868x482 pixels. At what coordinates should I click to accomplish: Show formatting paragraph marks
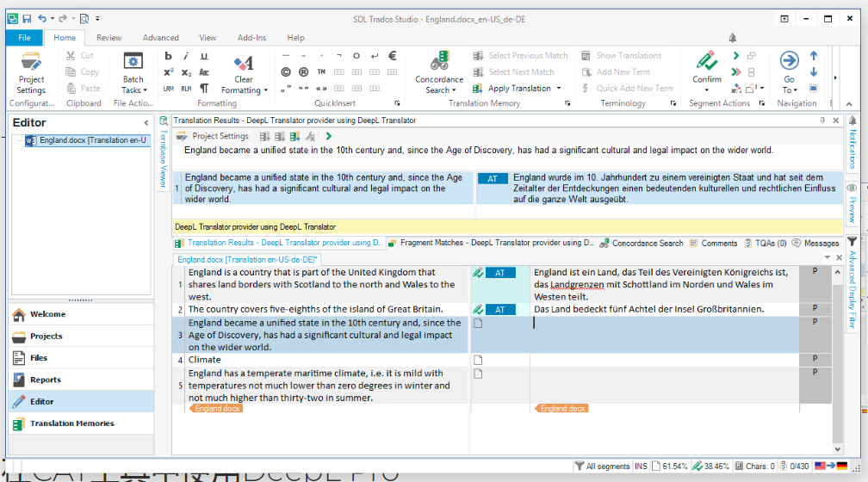[x=204, y=89]
